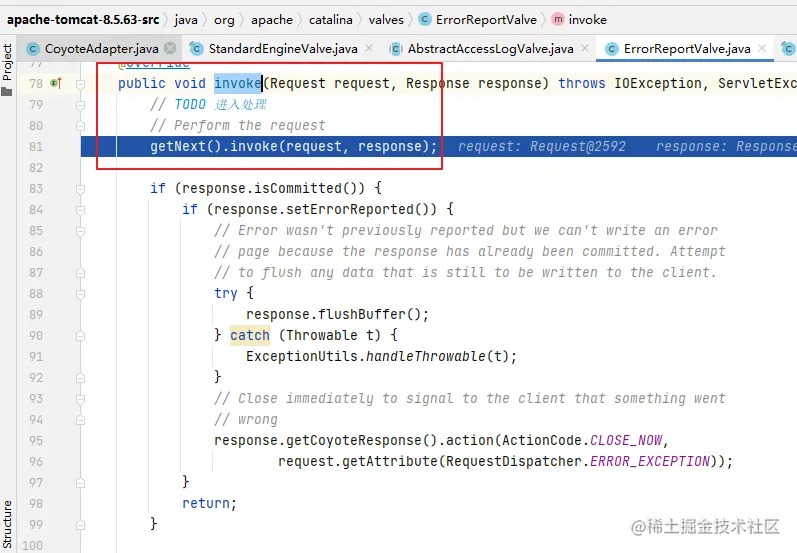Click the return statement on line 98
Screen dimensions: 797x553
coord(209,503)
